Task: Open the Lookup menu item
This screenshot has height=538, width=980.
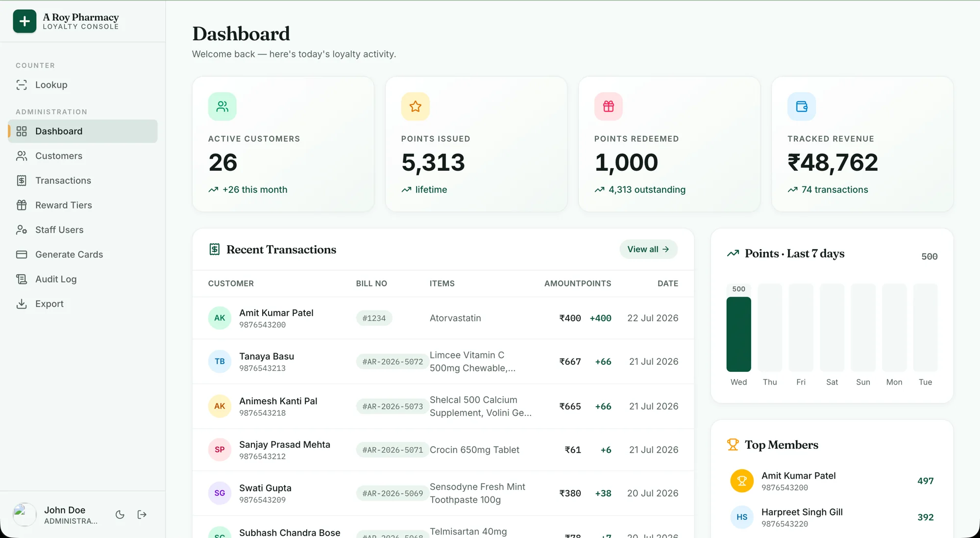Action: [82, 85]
